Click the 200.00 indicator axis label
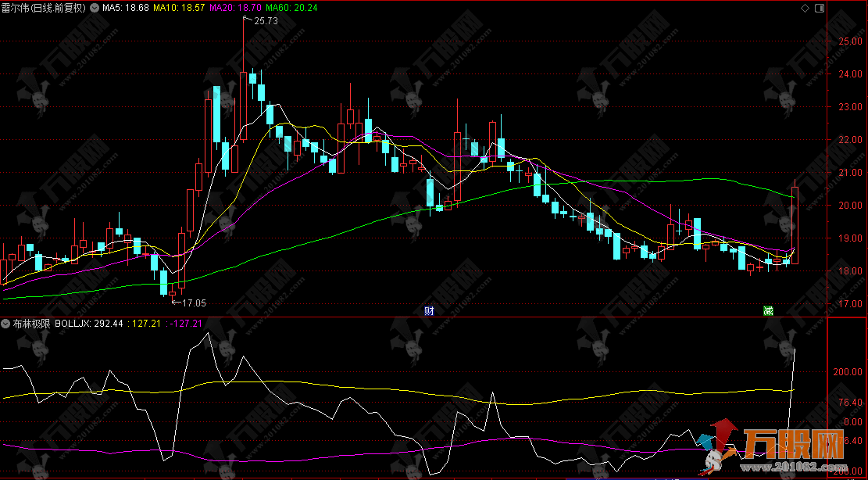This screenshot has width=868, height=480. point(846,372)
